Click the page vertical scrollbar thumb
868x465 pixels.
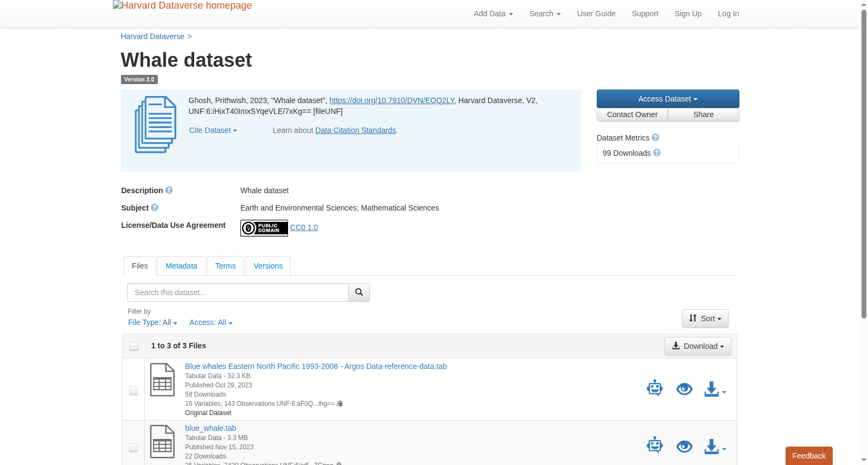pos(864,164)
